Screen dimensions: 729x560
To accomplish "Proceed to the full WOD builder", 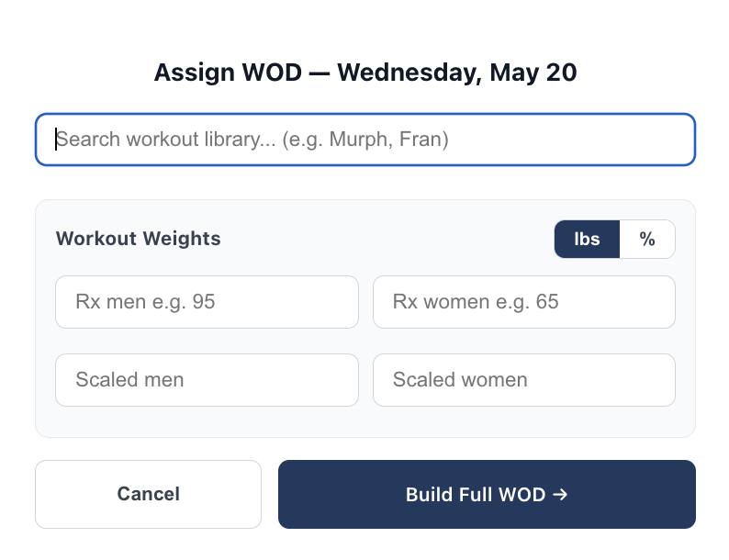I will (x=487, y=494).
